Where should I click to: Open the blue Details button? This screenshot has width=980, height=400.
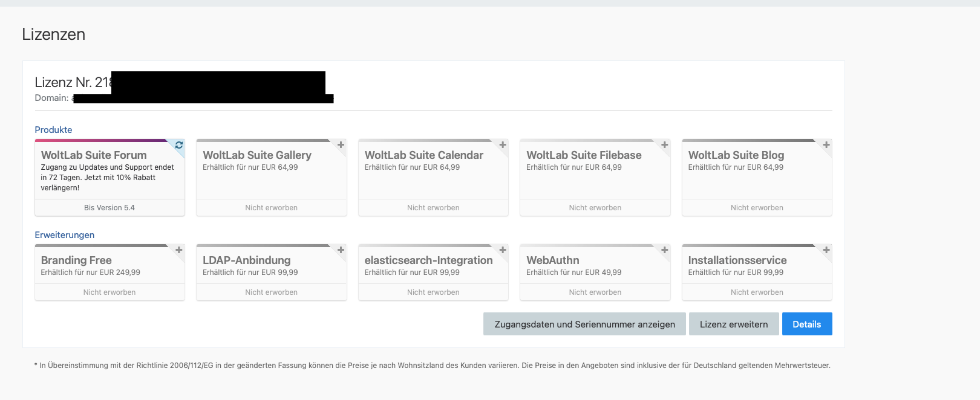point(806,324)
